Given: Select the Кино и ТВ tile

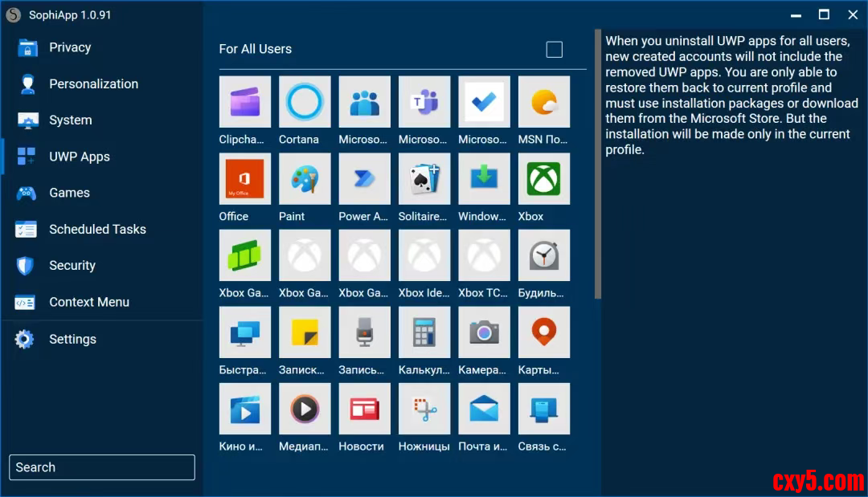Looking at the screenshot, I should pos(244,409).
